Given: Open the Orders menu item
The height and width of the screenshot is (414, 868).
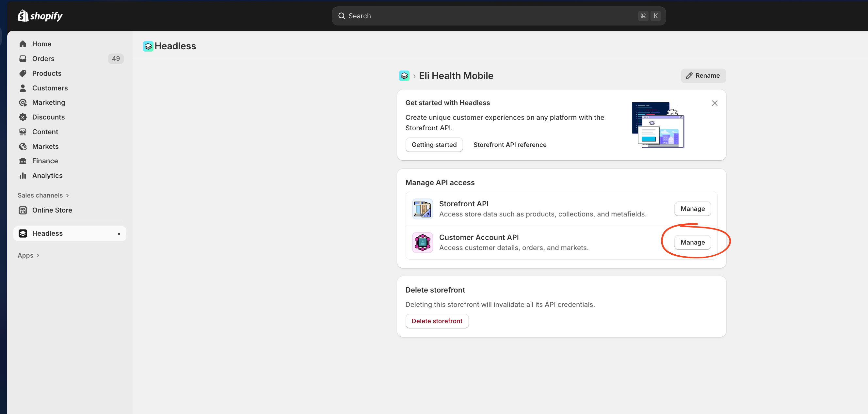Looking at the screenshot, I should pos(43,59).
